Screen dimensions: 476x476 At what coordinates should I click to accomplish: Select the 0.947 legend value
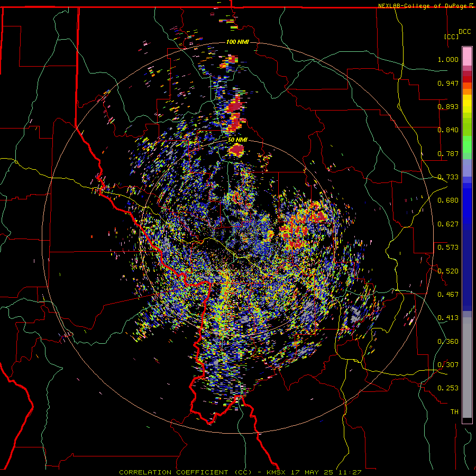(x=448, y=83)
